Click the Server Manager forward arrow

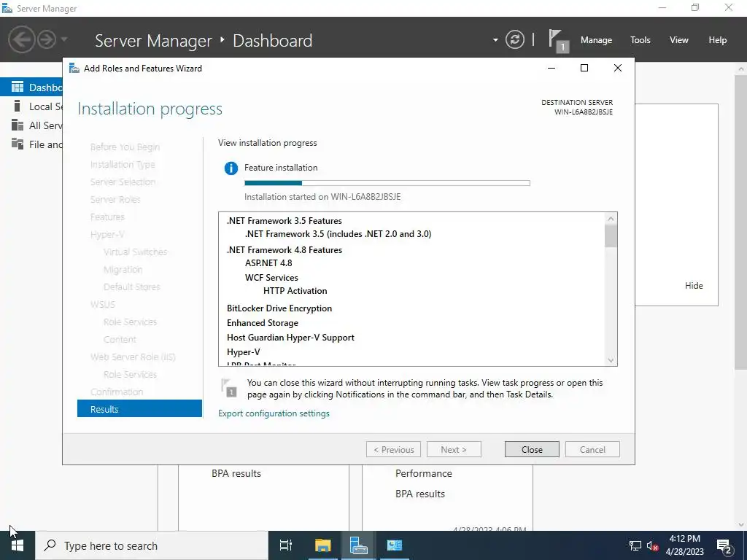(x=47, y=39)
